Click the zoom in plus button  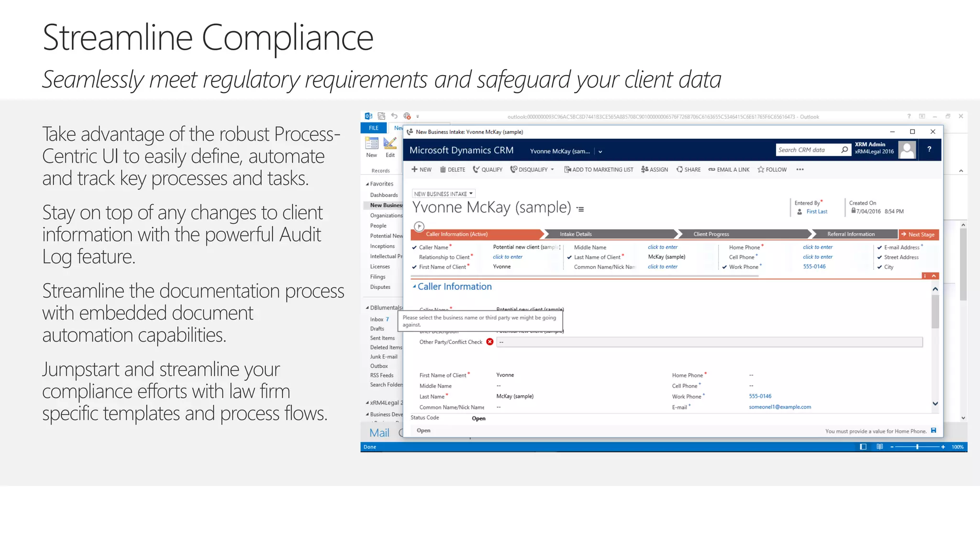coord(943,447)
